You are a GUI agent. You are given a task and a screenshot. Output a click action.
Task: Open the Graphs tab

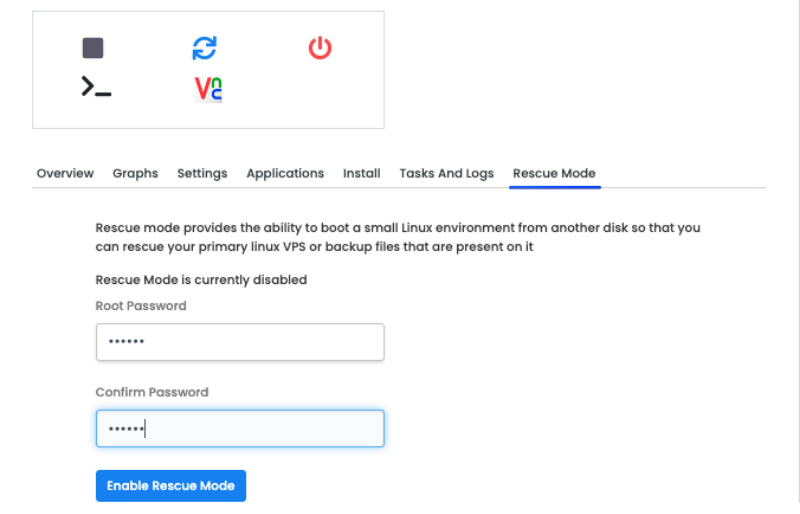(135, 174)
